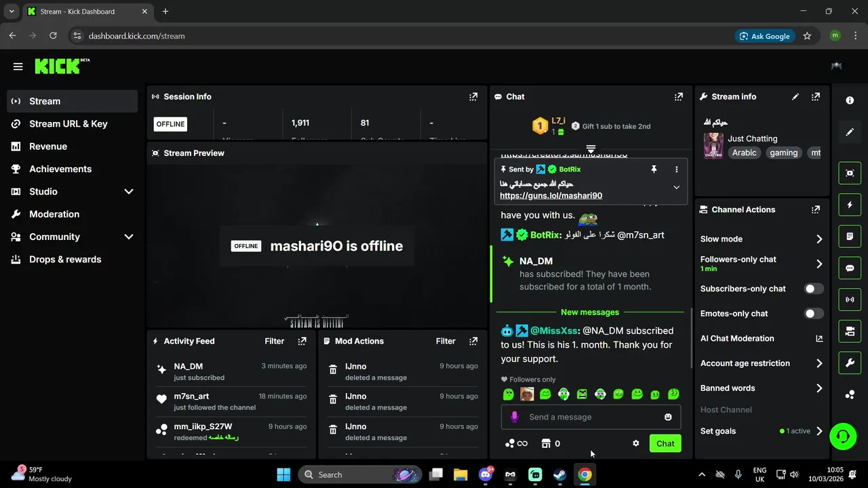Open emoji picker in message box
The width and height of the screenshot is (868, 488).
(x=668, y=417)
